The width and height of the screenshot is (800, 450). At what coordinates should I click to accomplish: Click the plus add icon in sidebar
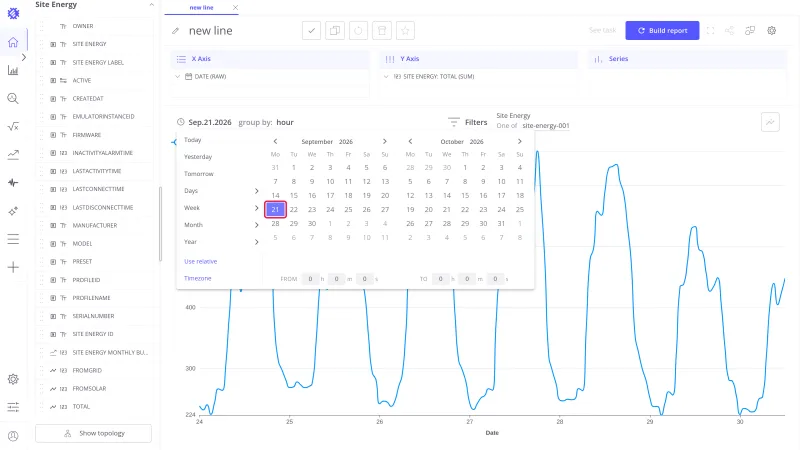point(13,267)
